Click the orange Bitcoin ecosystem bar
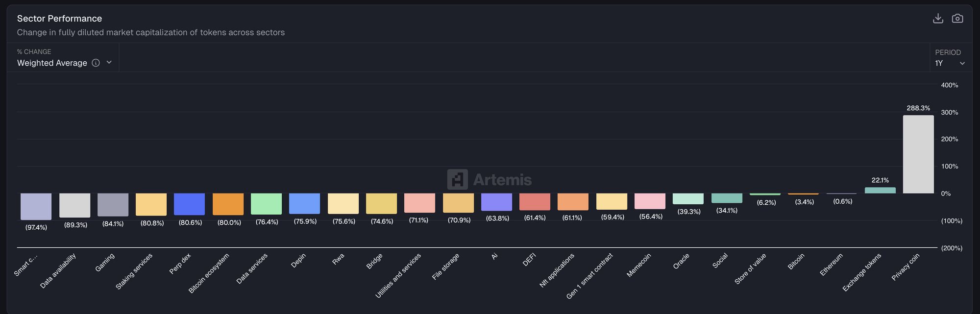Viewport: 980px width, 314px height. point(228,204)
